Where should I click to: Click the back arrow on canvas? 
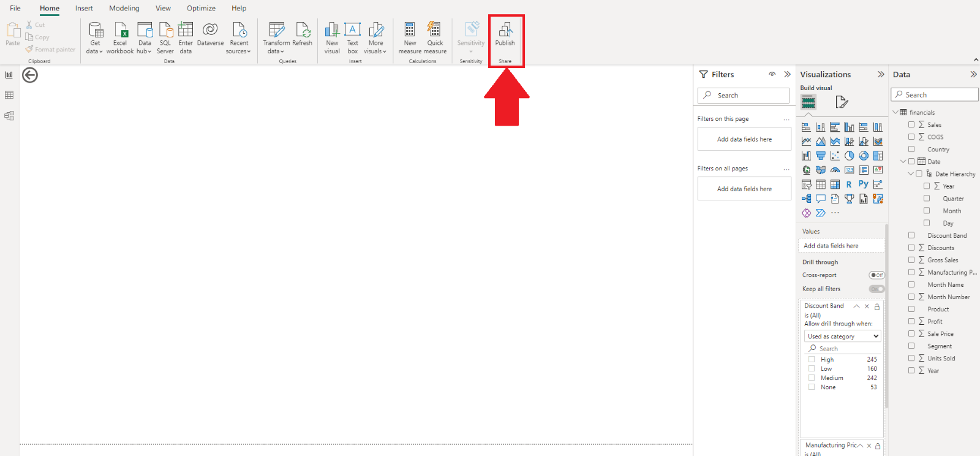tap(30, 75)
